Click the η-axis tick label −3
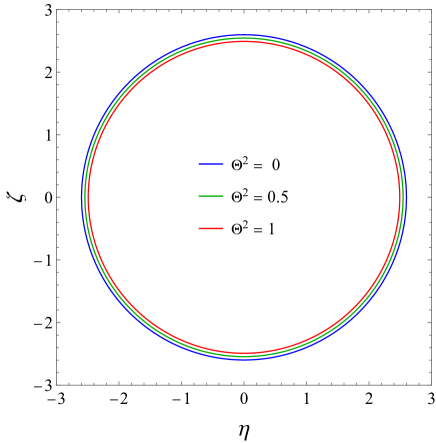Screen dimensions: 436x443 (x=57, y=399)
